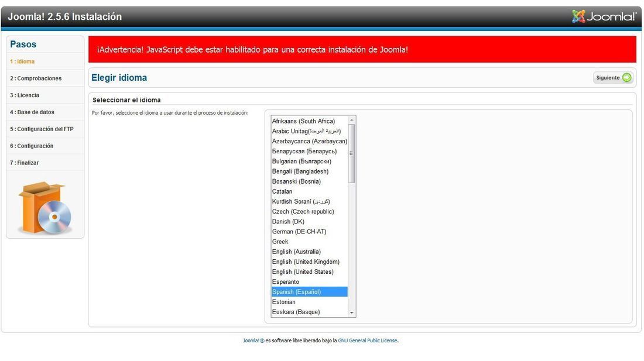
Task: Open step 1: Idioma
Action: [x=22, y=61]
